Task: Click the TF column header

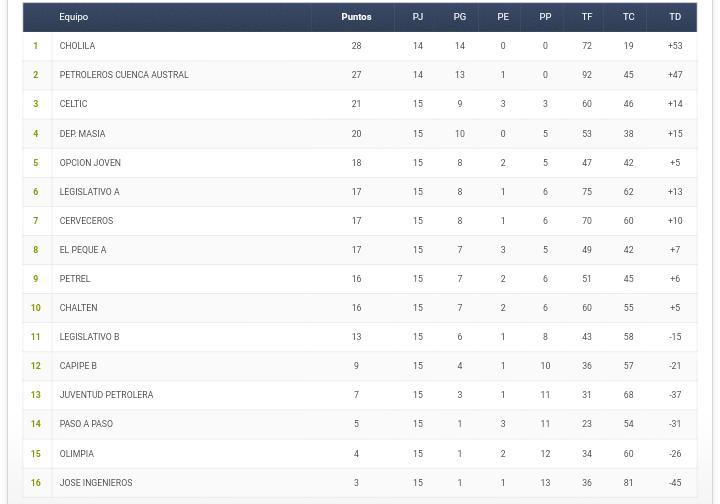Action: click(586, 17)
